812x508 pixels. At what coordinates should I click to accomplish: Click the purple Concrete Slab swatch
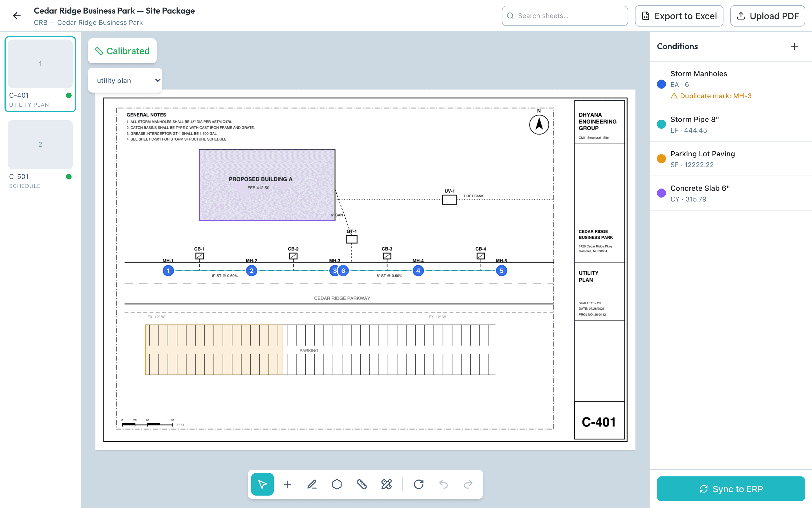pos(661,193)
